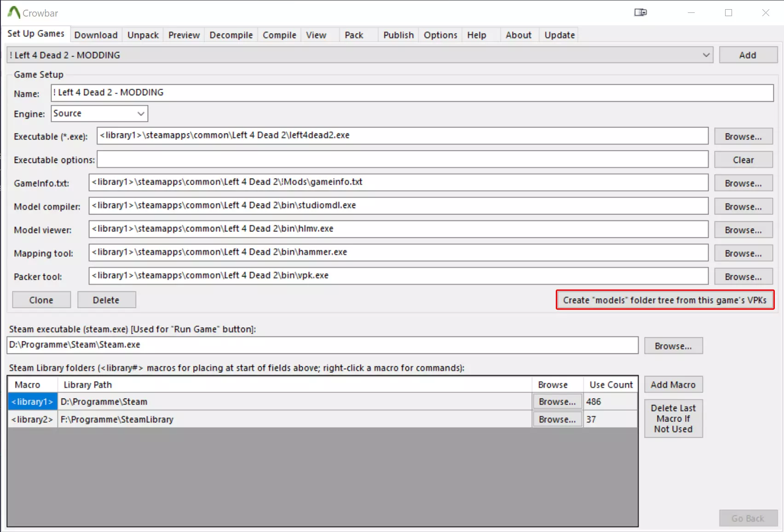Switch to the Decompile tab
Image resolution: width=784 pixels, height=532 pixels.
point(231,35)
